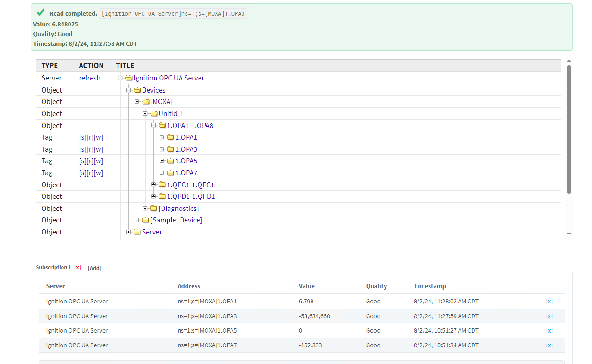Write 1.OPA1 with its [w] link

[x=99, y=137]
